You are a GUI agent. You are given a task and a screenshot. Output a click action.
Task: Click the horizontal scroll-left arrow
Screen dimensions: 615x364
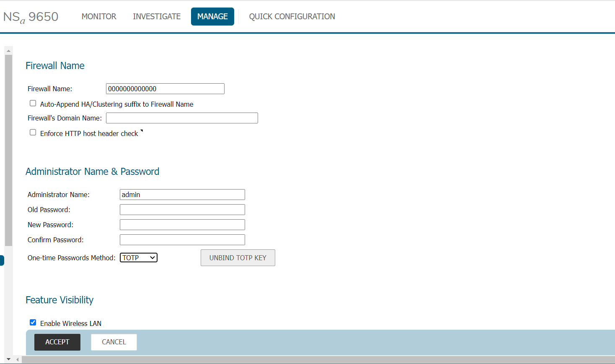point(18,359)
